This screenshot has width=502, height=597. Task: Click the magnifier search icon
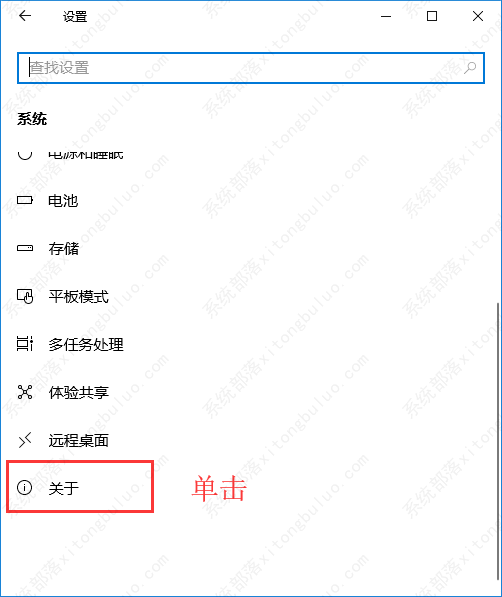tap(470, 68)
